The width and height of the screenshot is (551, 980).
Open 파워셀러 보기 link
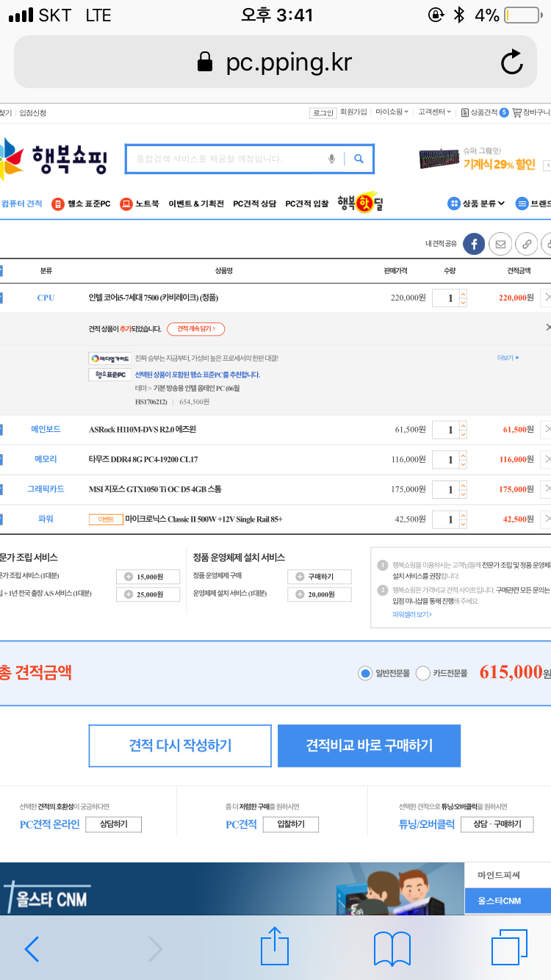pos(412,614)
